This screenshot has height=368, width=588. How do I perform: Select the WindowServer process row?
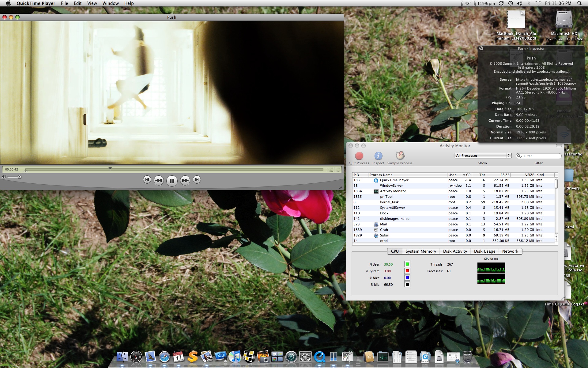click(454, 186)
